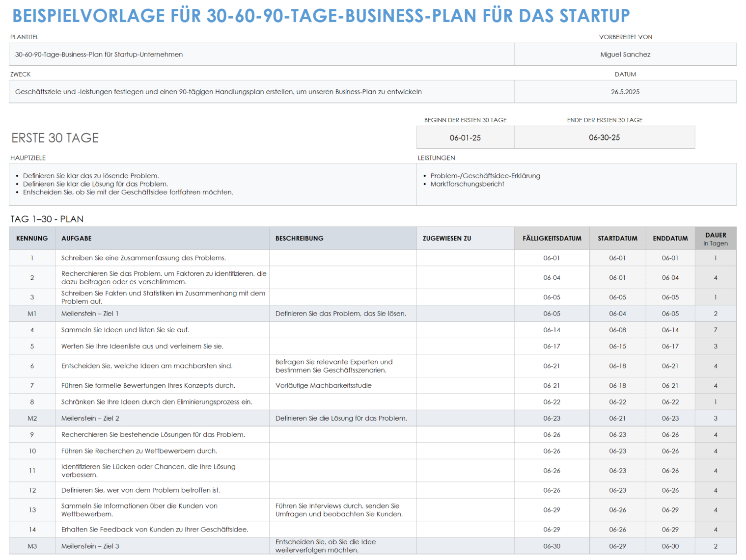
Task: Click description 'Vorläufige Machbarkeitsstudie'
Action: pyautogui.click(x=343, y=385)
